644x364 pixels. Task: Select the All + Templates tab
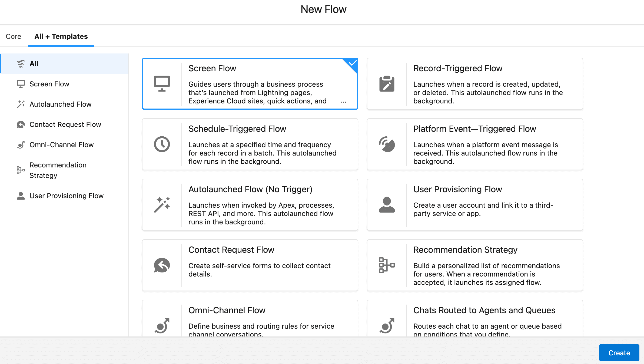coord(61,36)
